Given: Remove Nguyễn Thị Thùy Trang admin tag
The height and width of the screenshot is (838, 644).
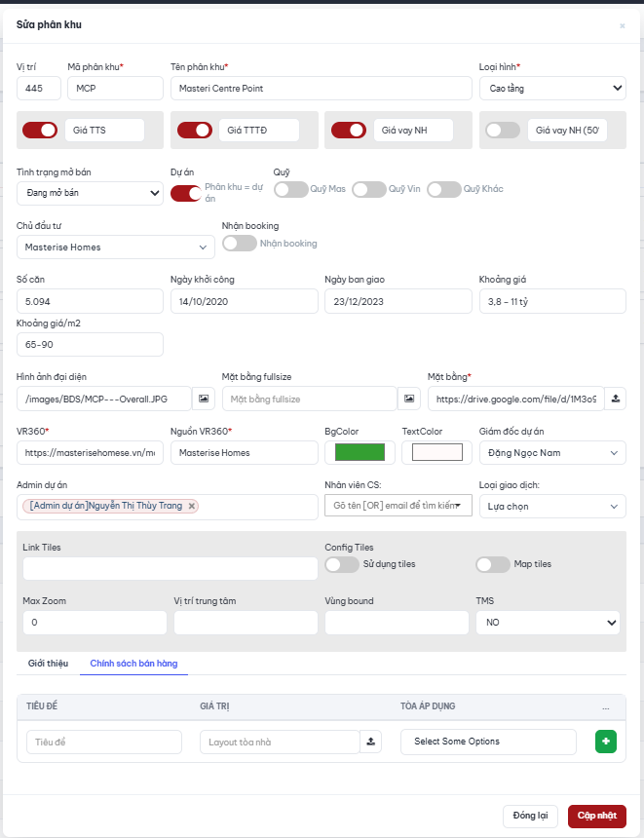Looking at the screenshot, I should [x=191, y=506].
